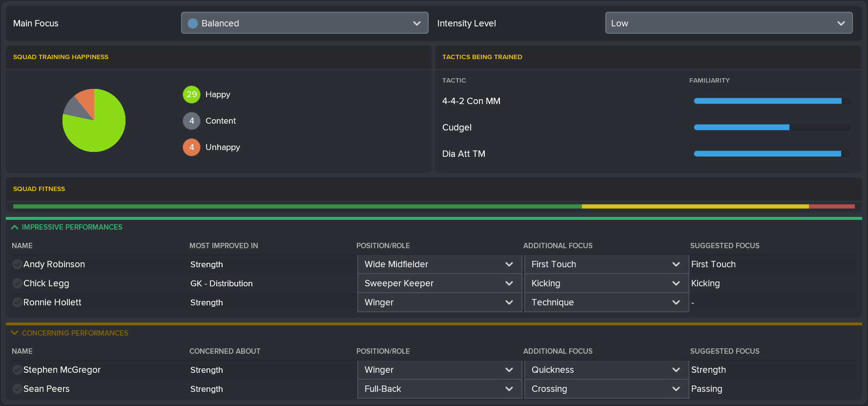The image size is (868, 406).
Task: Expand the Concerning Performances section chevron
Action: pos(15,333)
